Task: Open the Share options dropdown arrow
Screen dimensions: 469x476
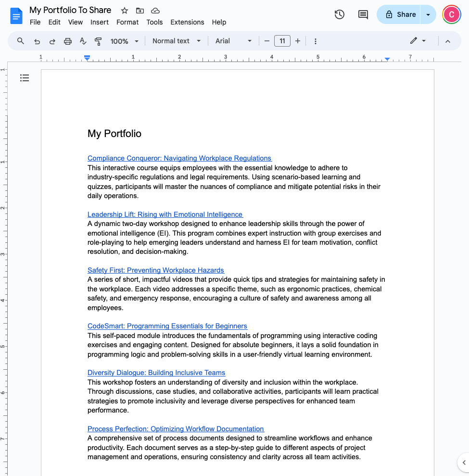Action: point(428,14)
